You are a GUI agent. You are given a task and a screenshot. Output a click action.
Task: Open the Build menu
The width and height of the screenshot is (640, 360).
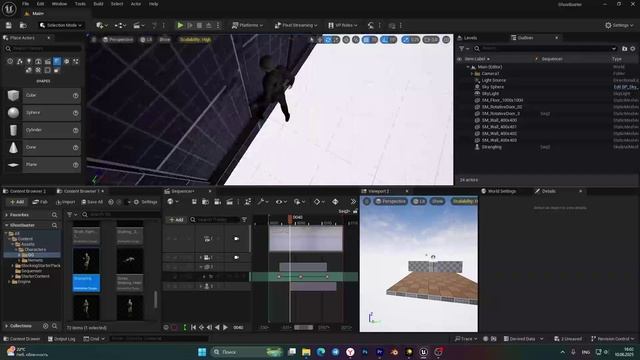(x=98, y=4)
